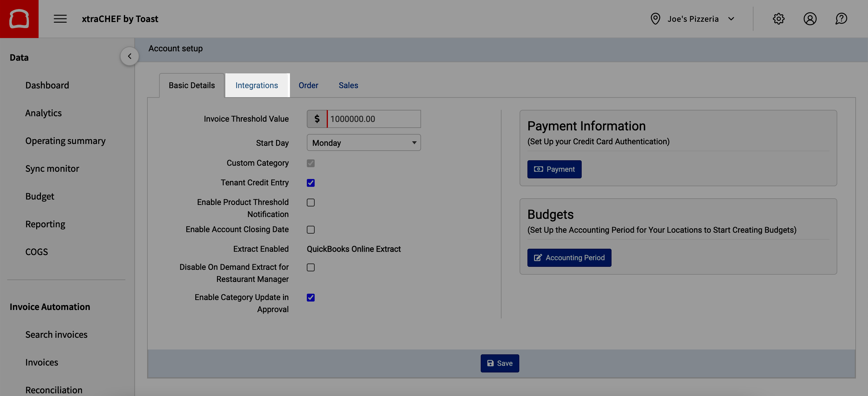Switch to the Integrations tab

click(x=257, y=85)
